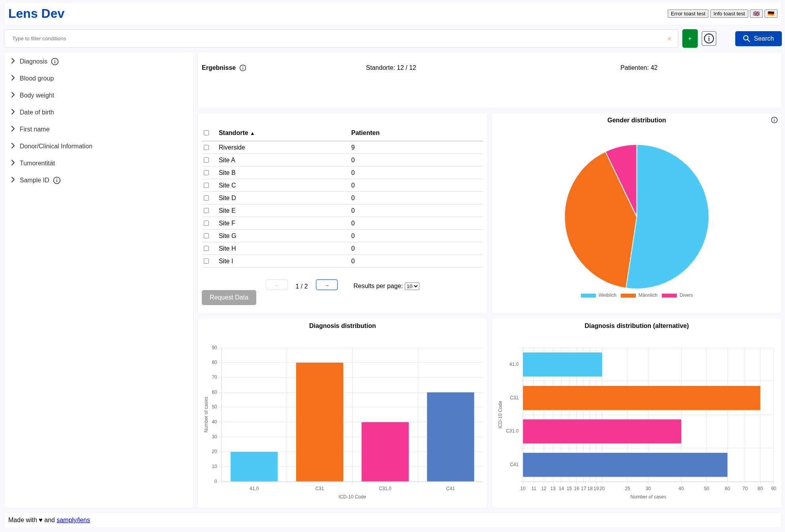Click the blue Search button
The width and height of the screenshot is (785, 532).
tap(758, 39)
